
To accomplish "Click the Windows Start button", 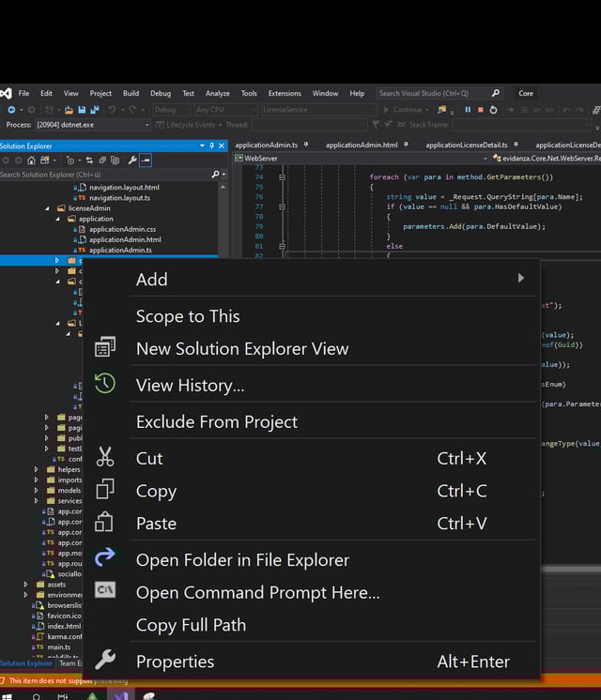I will 6,696.
